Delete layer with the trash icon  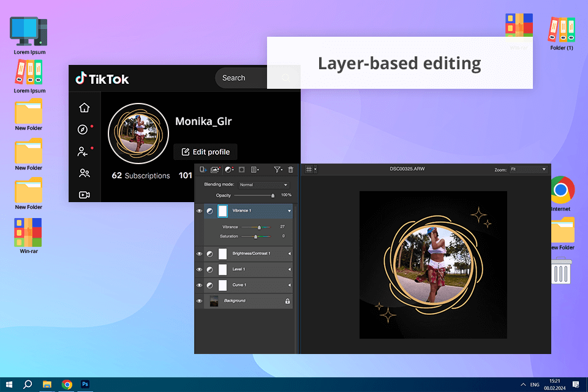[x=290, y=170]
